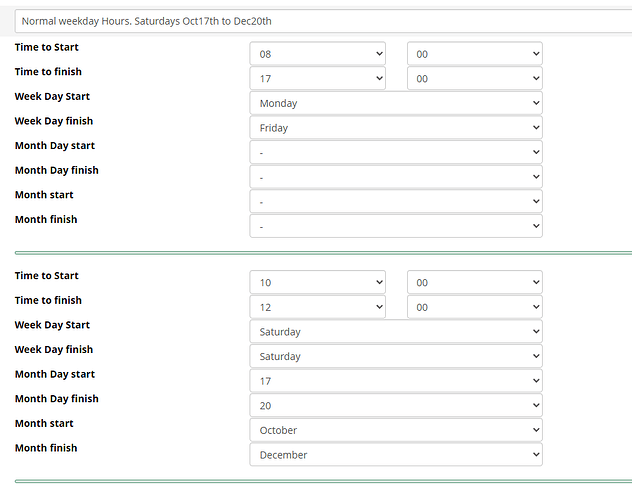Expand first Month Day start dropdown
This screenshot has height=500, width=632.
[x=395, y=152]
